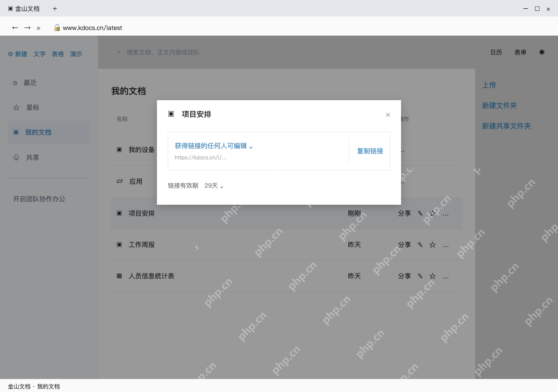The height and width of the screenshot is (392, 558).
Task: Click the ⊕ 新建 button in sidebar
Action: tap(17, 54)
